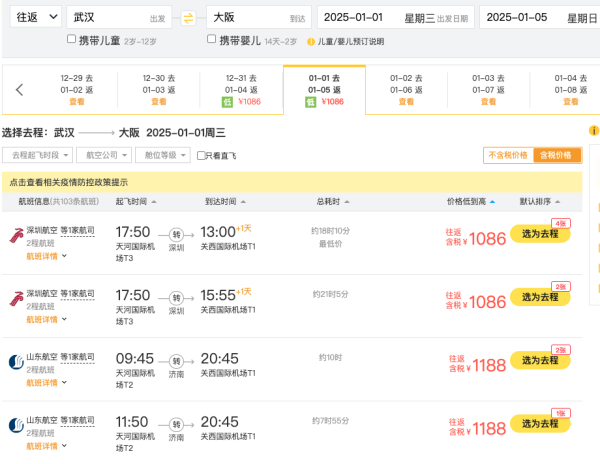The image size is (600, 464).
Task: Click the 转 transfer icon on 15:55 arrival flight
Action: (x=176, y=298)
